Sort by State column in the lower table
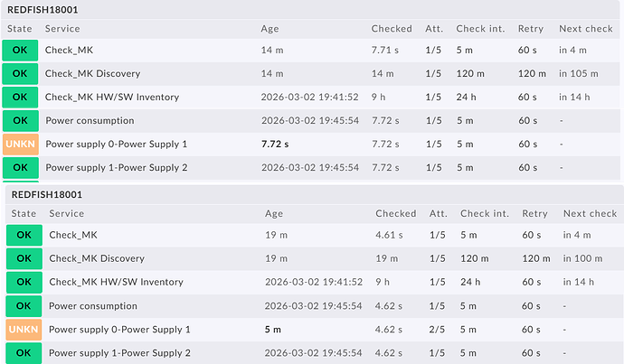The image size is (624, 364). click(24, 213)
